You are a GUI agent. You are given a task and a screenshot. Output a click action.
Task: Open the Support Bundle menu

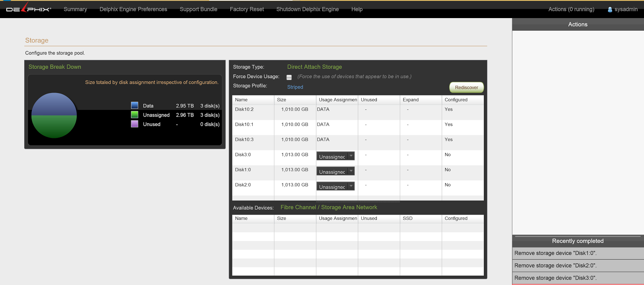point(198,9)
